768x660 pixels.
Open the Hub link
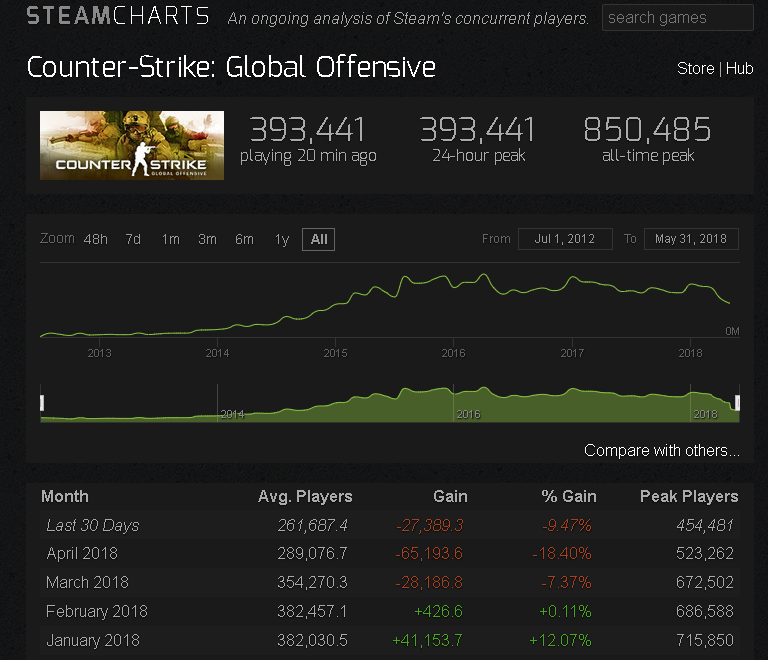(x=739, y=69)
